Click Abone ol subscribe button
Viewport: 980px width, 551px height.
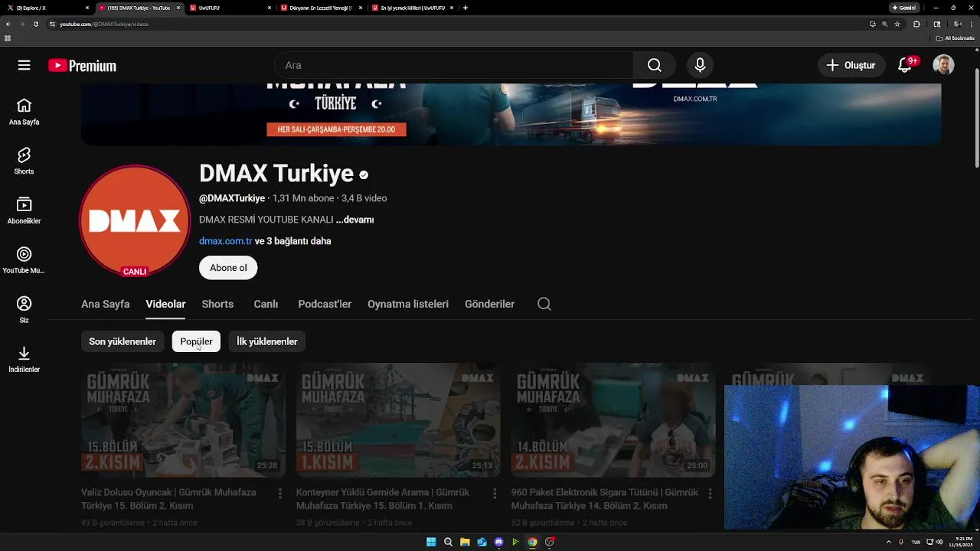coord(228,268)
